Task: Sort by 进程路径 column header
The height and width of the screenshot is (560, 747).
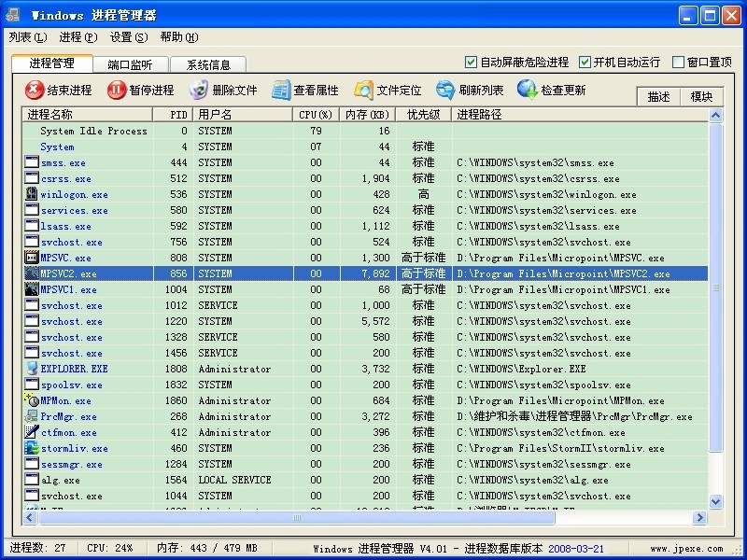Action: point(580,114)
